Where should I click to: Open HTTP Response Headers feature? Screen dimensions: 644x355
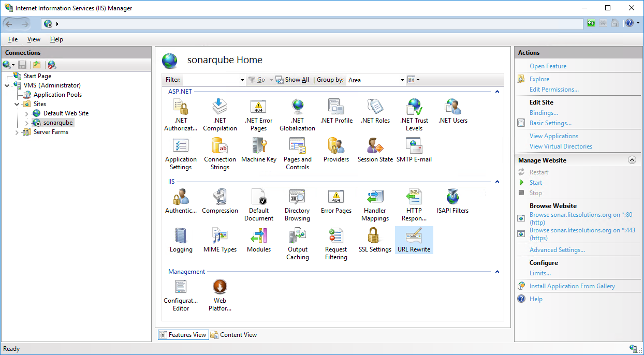(x=414, y=204)
